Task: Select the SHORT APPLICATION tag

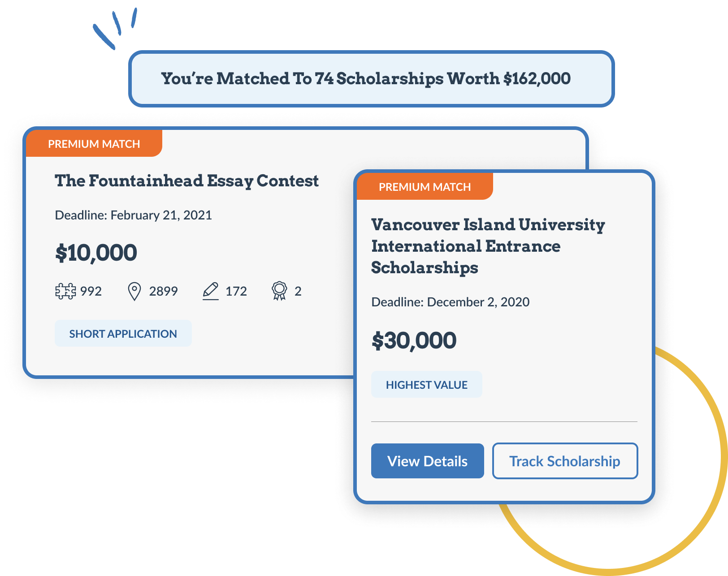Action: click(x=123, y=334)
